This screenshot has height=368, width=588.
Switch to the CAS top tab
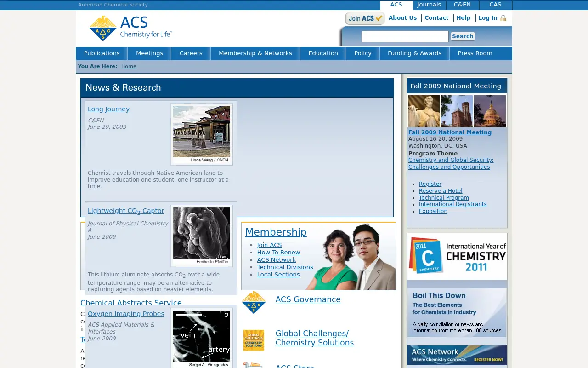(495, 5)
